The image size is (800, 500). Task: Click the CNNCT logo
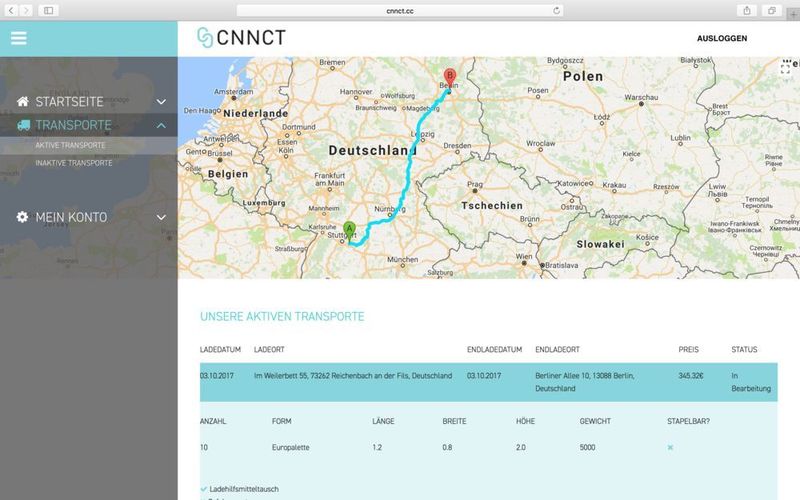coord(241,38)
